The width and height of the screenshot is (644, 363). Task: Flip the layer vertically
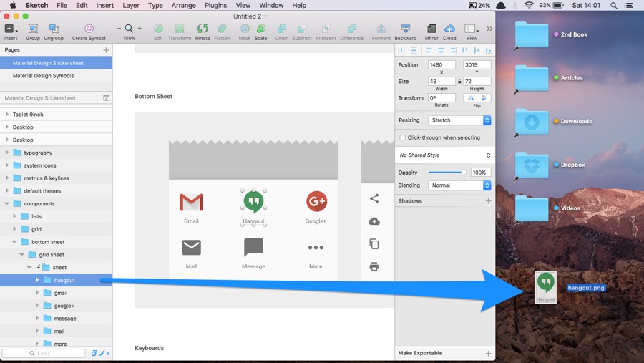coord(484,98)
